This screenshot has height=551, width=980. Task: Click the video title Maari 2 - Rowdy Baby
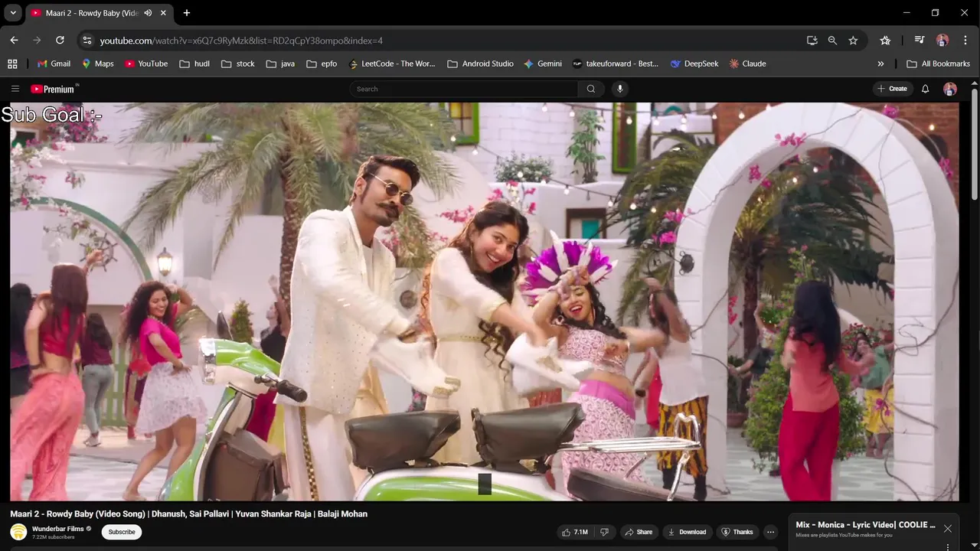(188, 514)
